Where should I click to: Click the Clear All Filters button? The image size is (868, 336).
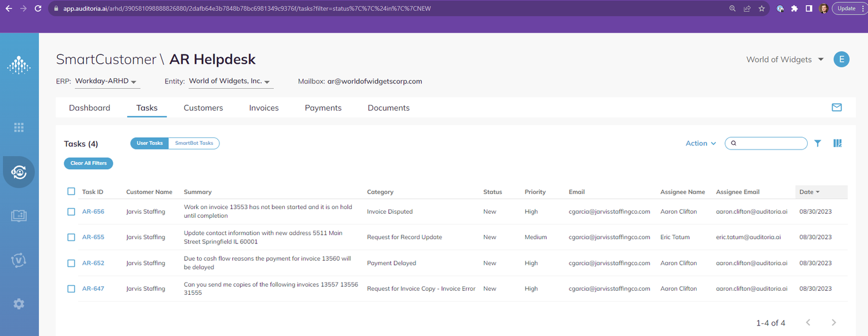click(88, 163)
